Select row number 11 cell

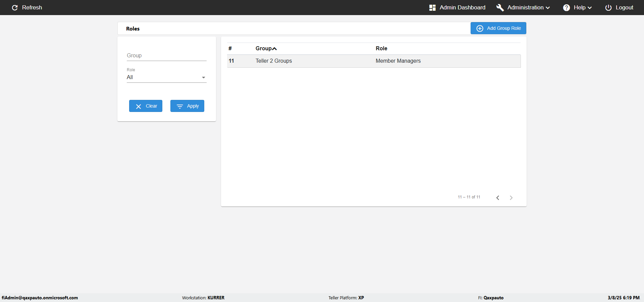231,61
